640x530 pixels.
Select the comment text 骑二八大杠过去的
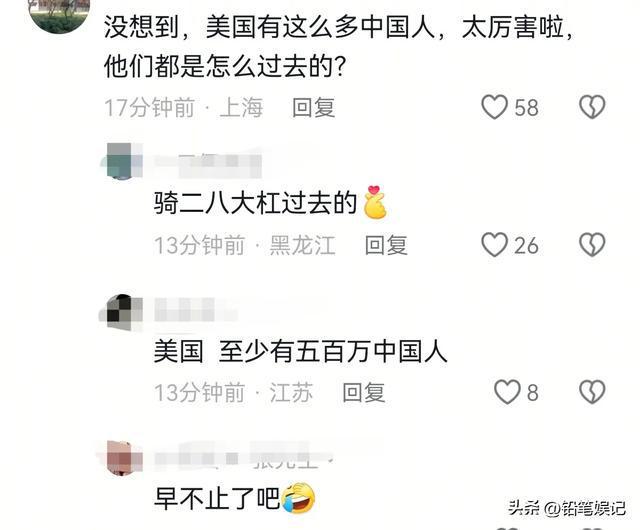pos(256,203)
